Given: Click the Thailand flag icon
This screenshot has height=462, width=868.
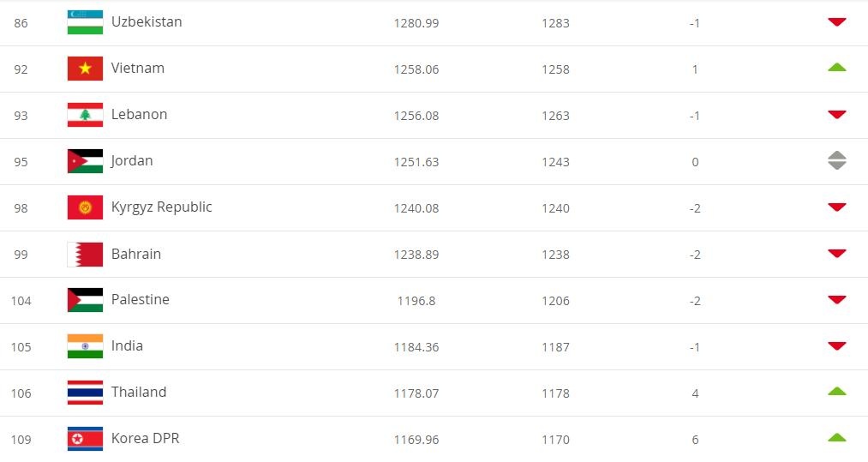Looking at the screenshot, I should point(85,393).
